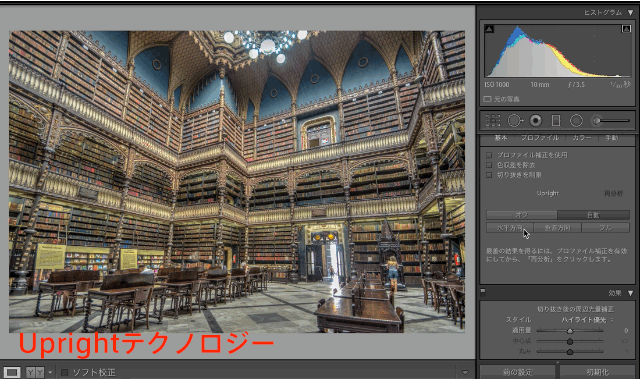Screen dimensions: 640x379
Task: Toggle highlight clipping indicator in histogram
Action: tap(626, 29)
